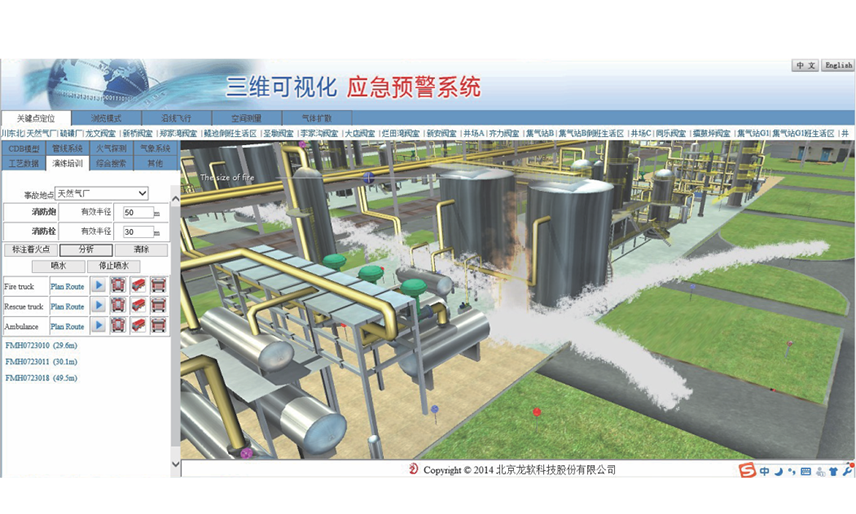Image resolution: width=856 pixels, height=514 pixels.
Task: Click the Sogou input method S icon
Action: (x=746, y=471)
